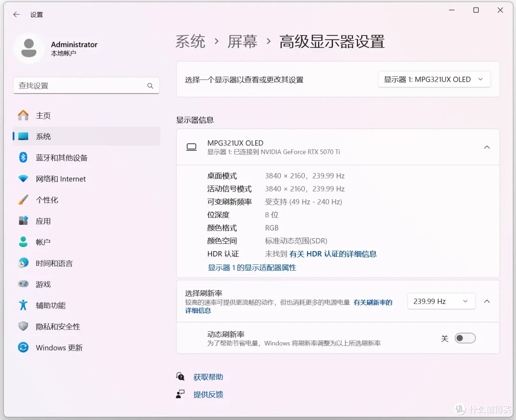Viewport: 516px width, 420px height.
Task: Click the 8 位 bit depth value
Action: pos(271,215)
